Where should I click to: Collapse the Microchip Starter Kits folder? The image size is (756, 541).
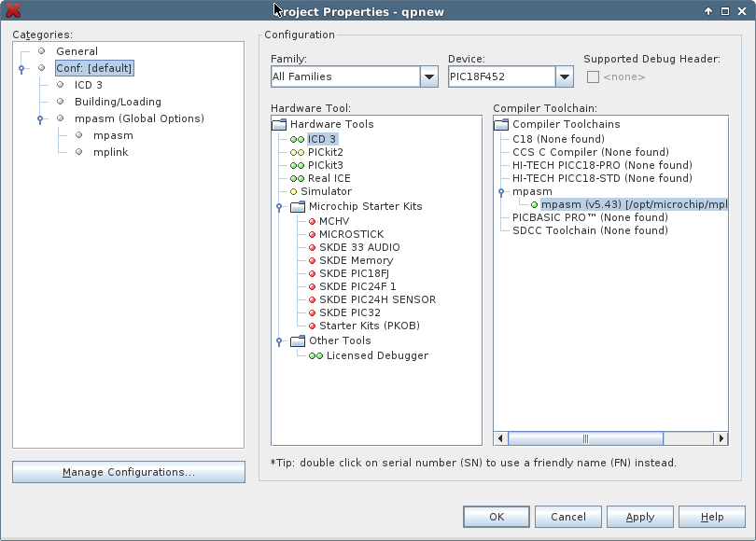(x=278, y=208)
